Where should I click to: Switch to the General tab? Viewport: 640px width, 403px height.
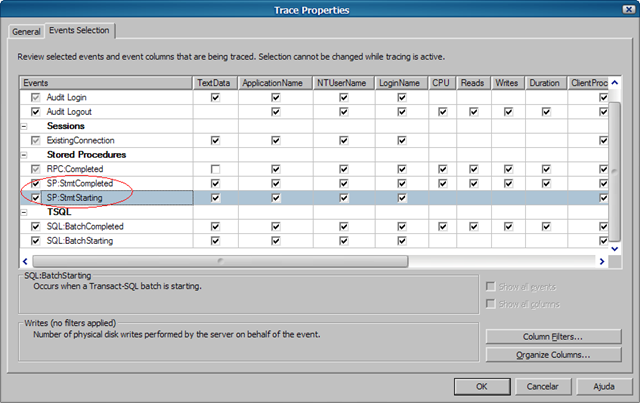26,31
